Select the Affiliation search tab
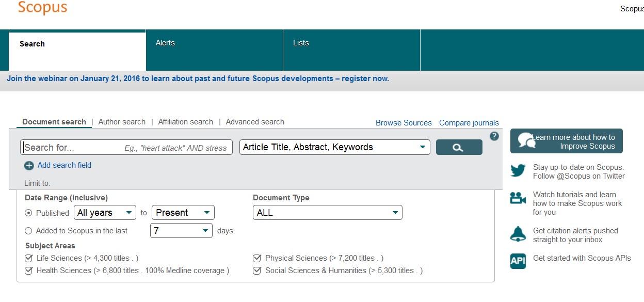Viewport: 644px width, 302px height. tap(186, 122)
